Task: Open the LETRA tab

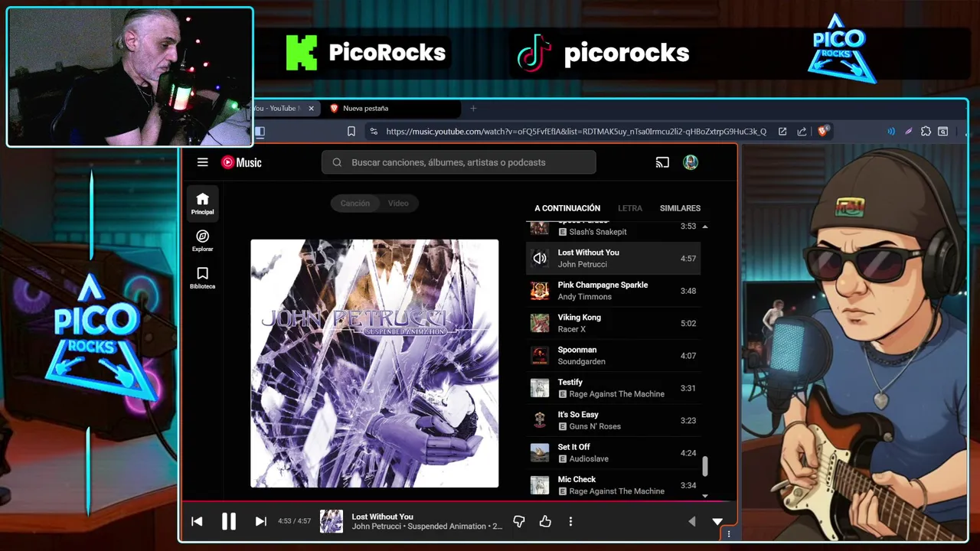Action: (x=630, y=208)
